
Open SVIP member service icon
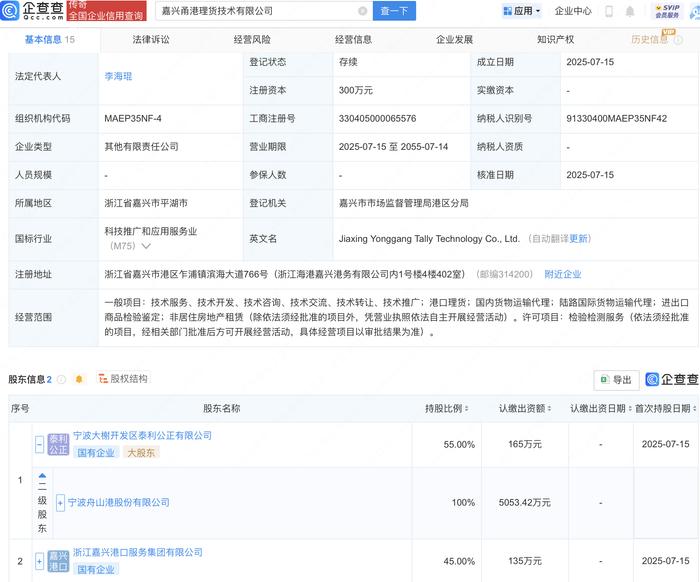667,11
